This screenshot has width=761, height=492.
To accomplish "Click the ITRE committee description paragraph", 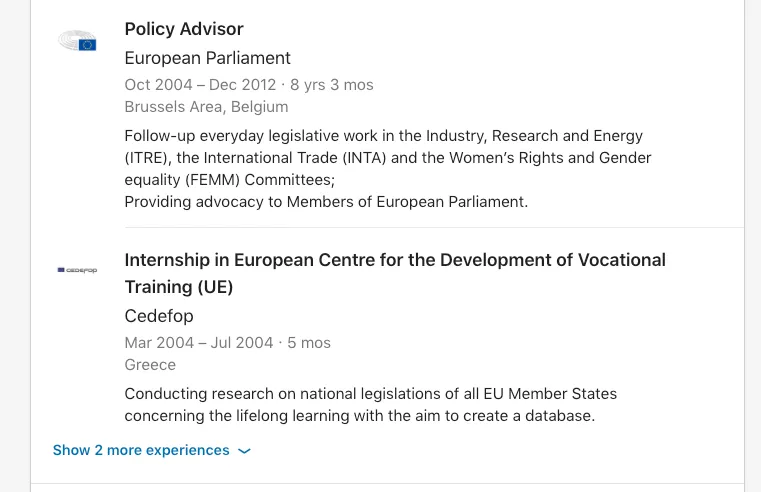I will pyautogui.click(x=388, y=158).
